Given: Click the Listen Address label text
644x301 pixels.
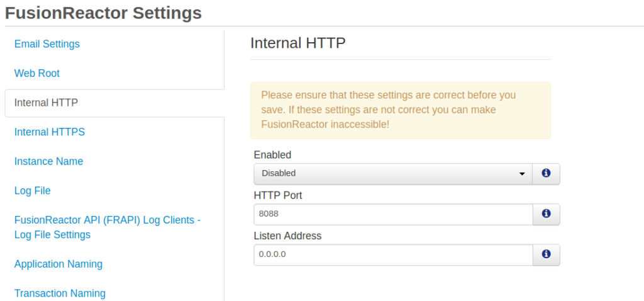Looking at the screenshot, I should click(287, 236).
